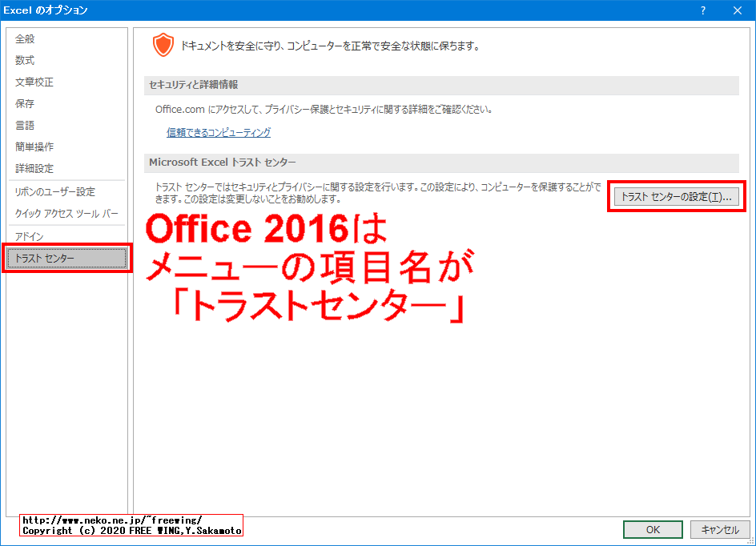Click the キャンセル button

pyautogui.click(x=719, y=529)
